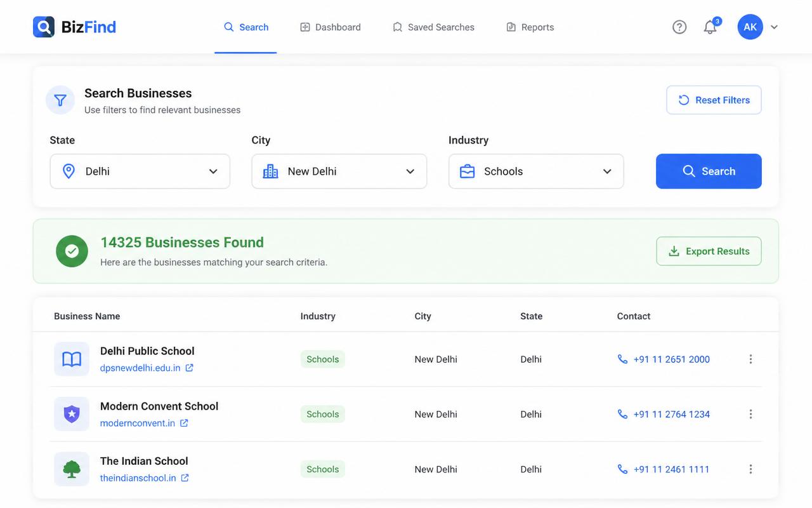
Task: Switch to the Search tab
Action: tap(246, 27)
